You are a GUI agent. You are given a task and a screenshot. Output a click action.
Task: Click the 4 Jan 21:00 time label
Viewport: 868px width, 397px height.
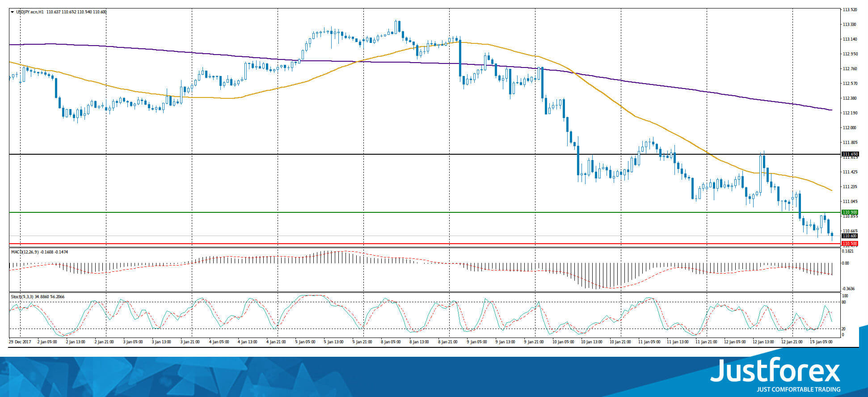(x=276, y=342)
